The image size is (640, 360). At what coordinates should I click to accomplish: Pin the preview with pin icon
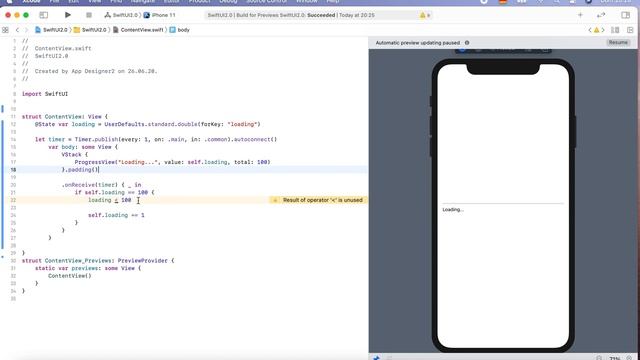point(376,358)
